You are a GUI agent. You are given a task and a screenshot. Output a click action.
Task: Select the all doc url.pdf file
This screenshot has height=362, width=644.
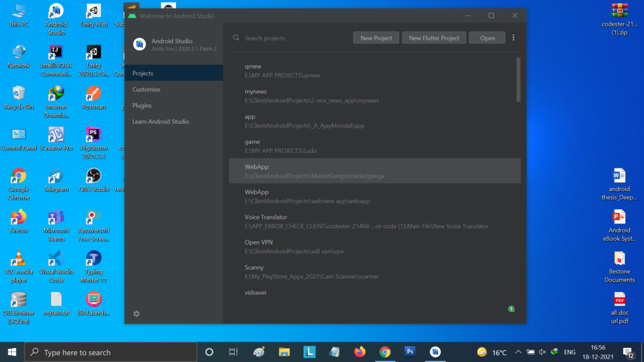click(619, 308)
